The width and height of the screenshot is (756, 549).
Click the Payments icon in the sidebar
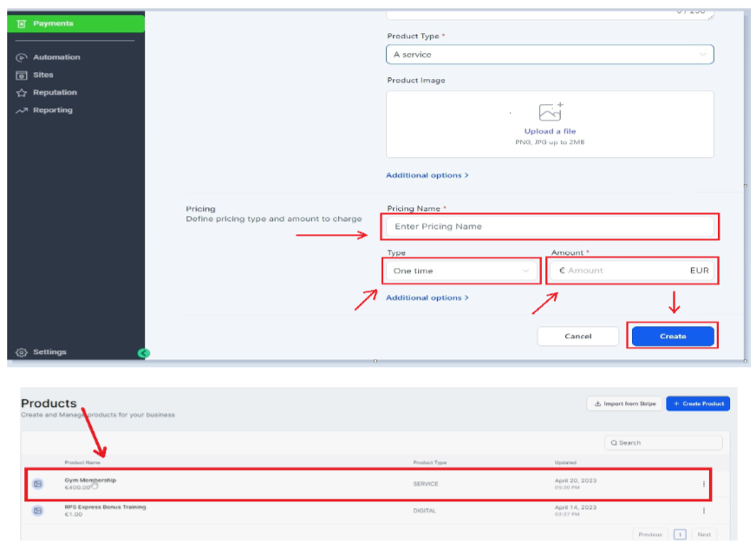point(22,23)
